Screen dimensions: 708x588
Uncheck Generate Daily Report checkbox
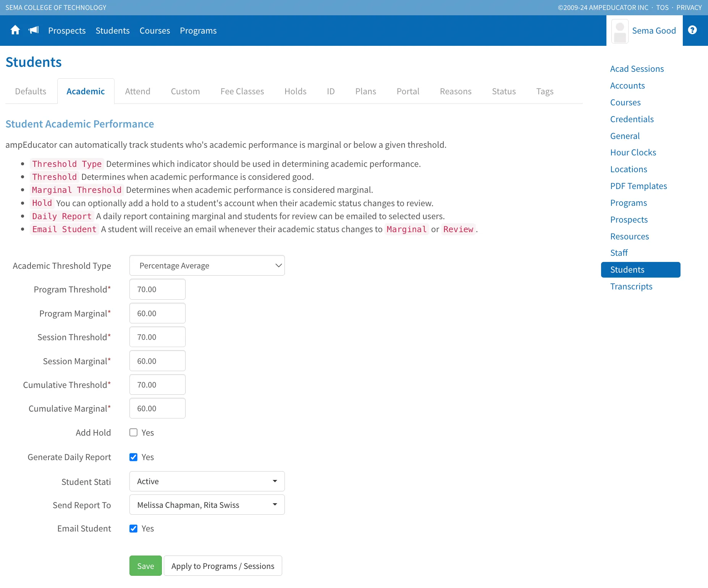pyautogui.click(x=133, y=457)
